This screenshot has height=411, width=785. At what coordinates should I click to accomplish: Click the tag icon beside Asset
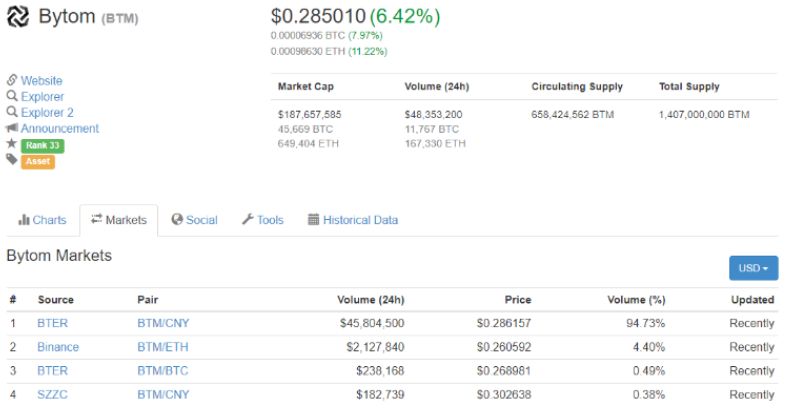point(12,161)
